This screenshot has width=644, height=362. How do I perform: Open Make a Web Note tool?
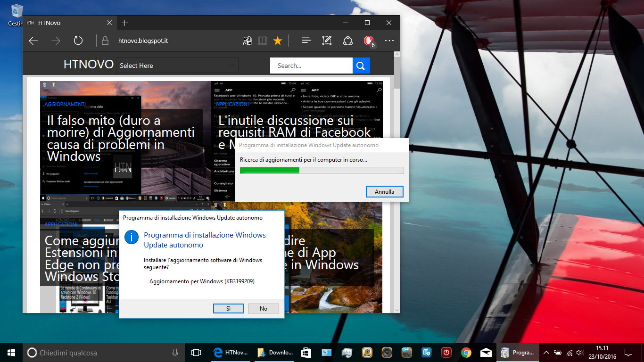[327, 41]
